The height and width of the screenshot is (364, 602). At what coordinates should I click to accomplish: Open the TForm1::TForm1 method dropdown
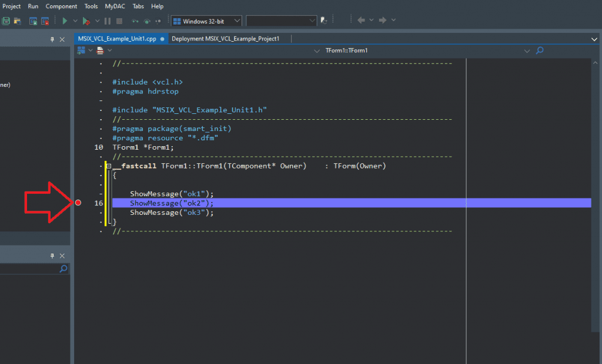(x=317, y=50)
